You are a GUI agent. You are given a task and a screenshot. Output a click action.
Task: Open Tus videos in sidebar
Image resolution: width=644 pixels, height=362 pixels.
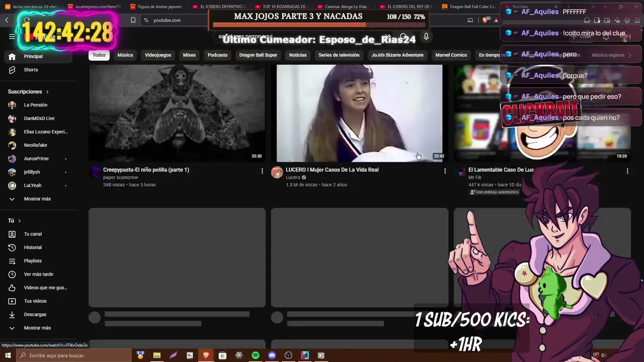click(x=38, y=301)
